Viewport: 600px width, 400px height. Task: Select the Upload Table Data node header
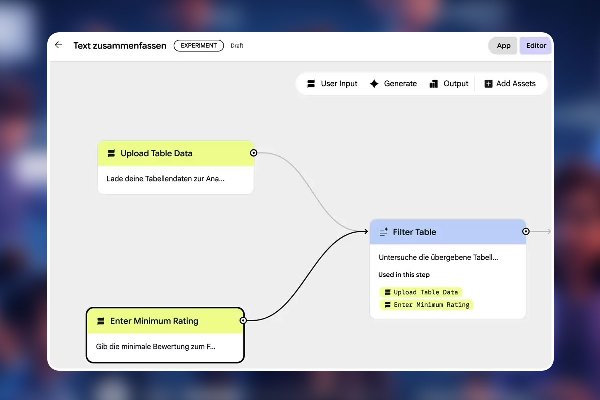[x=176, y=153]
